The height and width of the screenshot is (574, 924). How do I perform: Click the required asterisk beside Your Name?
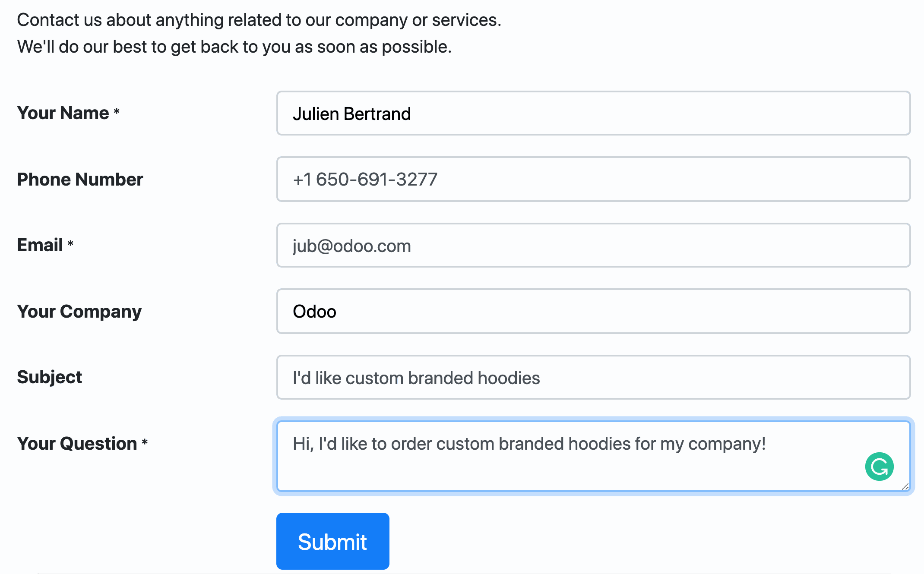coord(117,112)
